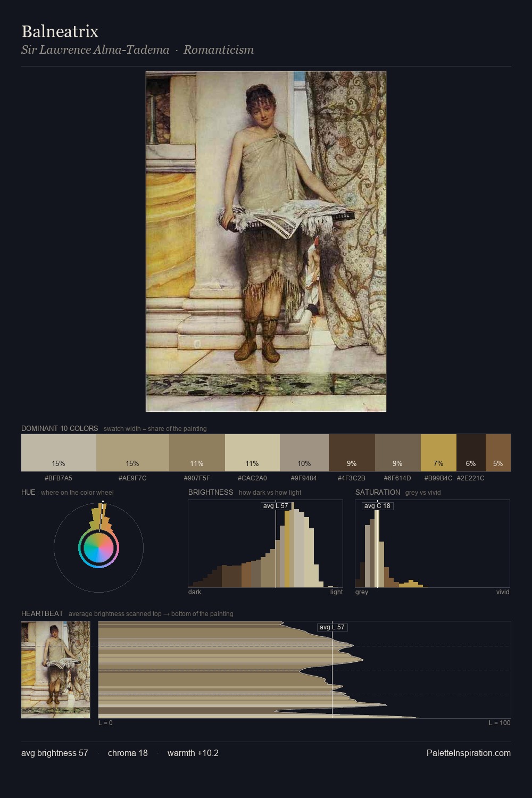This screenshot has height=798, width=532.
Task: Click the Heartbeat 'average brightness scanned' caption
Action: pyautogui.click(x=151, y=614)
